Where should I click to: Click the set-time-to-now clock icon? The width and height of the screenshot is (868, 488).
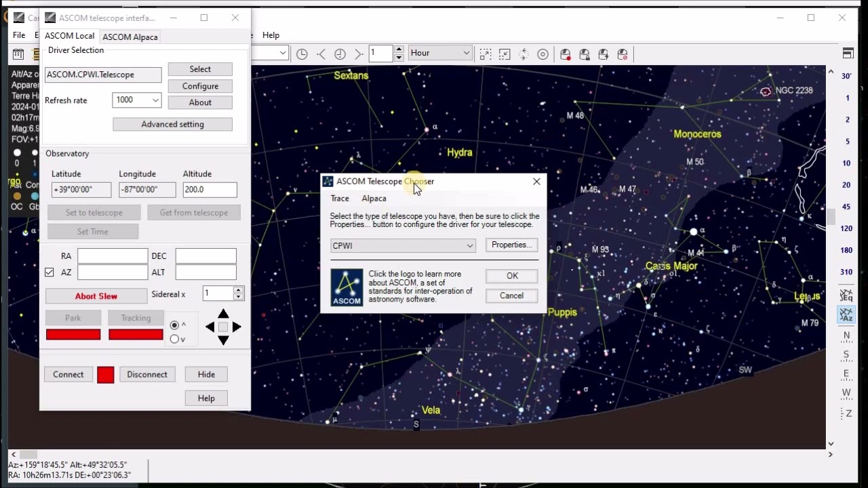pyautogui.click(x=302, y=54)
